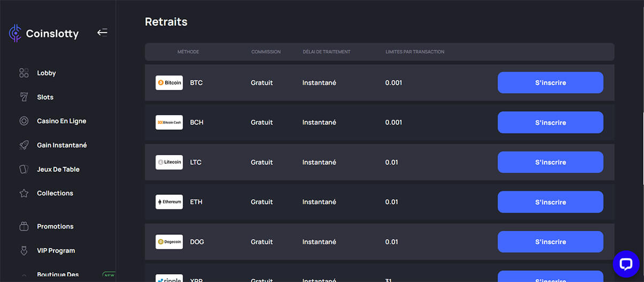Click the Ethereum logo badge
This screenshot has height=282, width=644.
point(169,202)
